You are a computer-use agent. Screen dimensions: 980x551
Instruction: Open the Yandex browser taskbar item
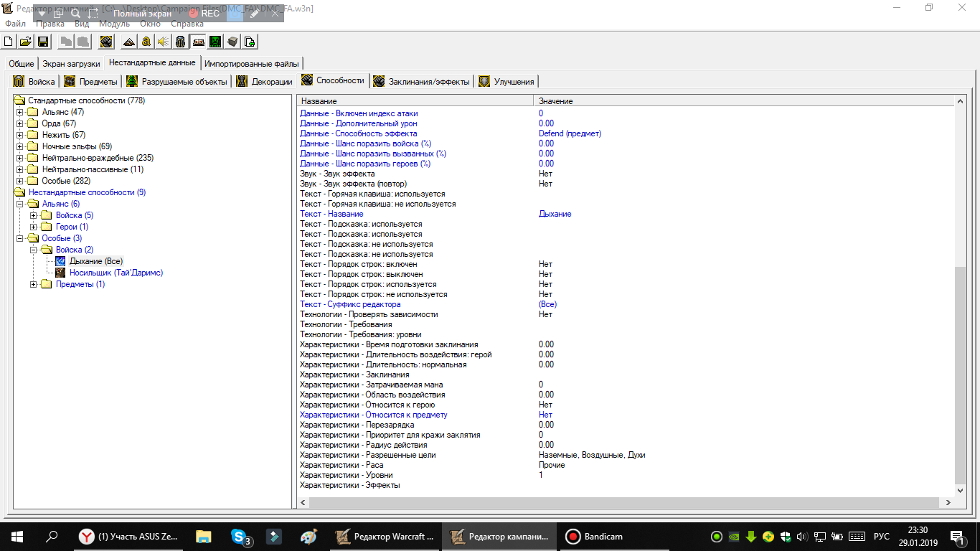click(x=131, y=537)
